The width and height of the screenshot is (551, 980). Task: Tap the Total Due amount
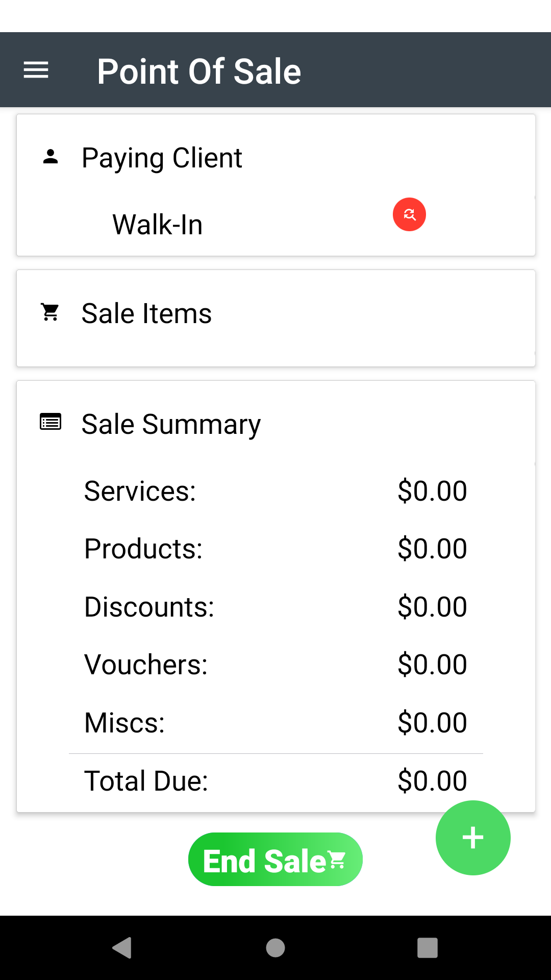pyautogui.click(x=432, y=781)
